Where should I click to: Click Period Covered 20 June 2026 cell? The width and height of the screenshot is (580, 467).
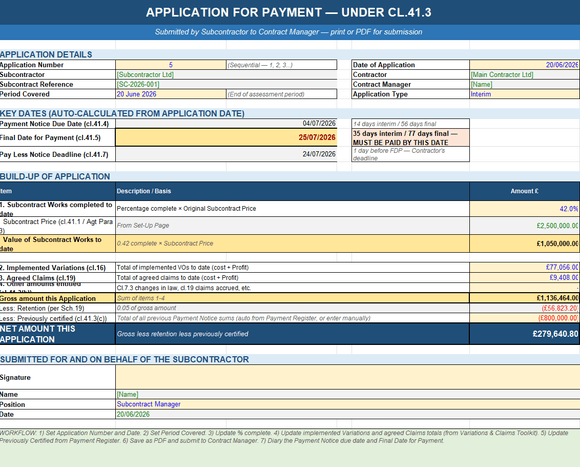coord(171,94)
